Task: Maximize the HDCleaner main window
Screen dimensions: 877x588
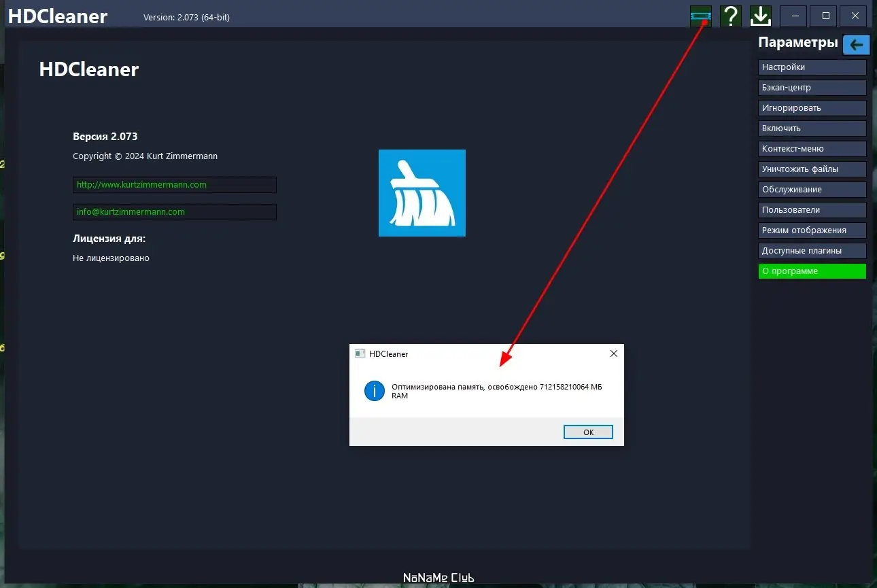Action: point(823,16)
